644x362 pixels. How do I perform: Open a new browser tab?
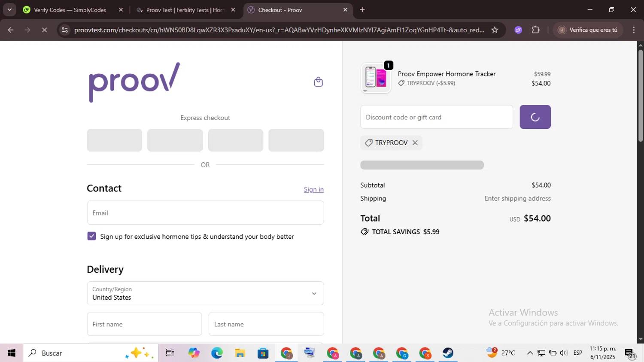pyautogui.click(x=362, y=10)
